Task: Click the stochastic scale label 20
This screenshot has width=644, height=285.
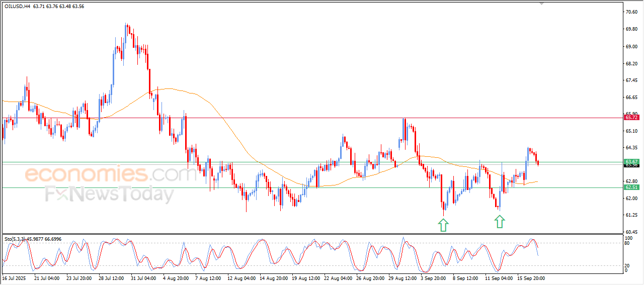Action: coord(627,265)
